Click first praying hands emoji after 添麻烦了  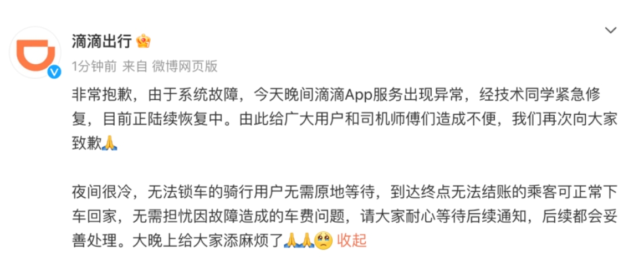[292, 241]
